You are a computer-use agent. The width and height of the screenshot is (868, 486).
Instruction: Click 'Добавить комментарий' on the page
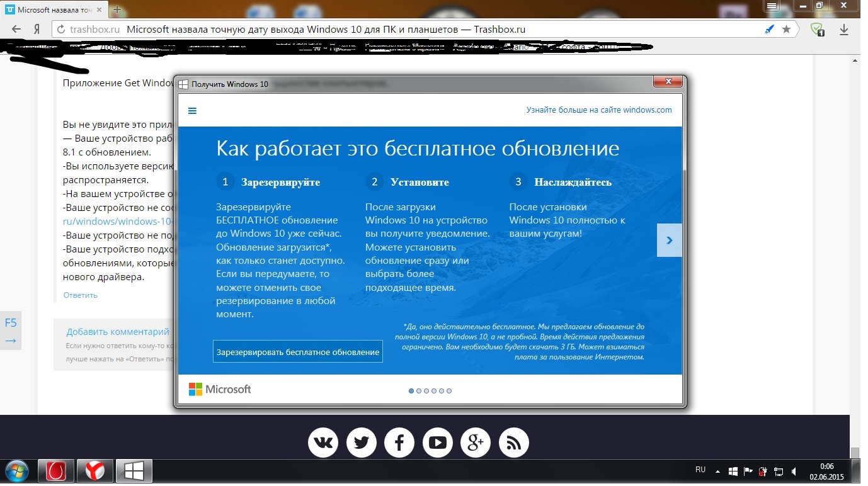[118, 332]
